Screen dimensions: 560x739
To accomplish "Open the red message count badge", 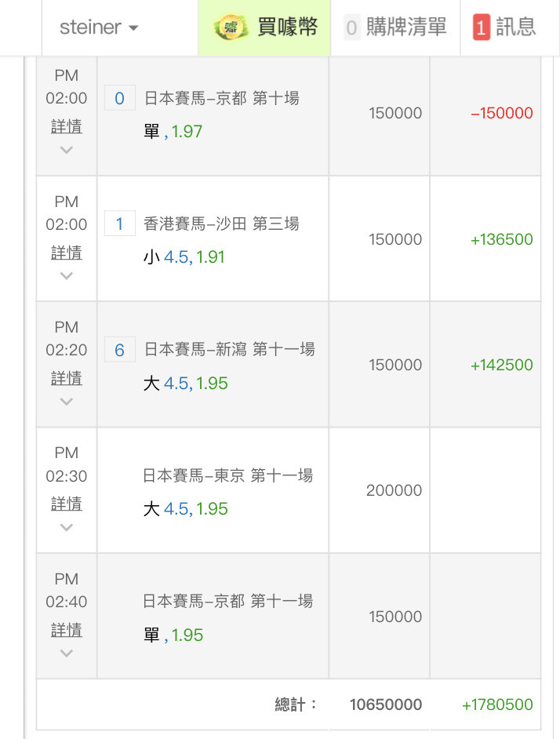I will coord(482,27).
